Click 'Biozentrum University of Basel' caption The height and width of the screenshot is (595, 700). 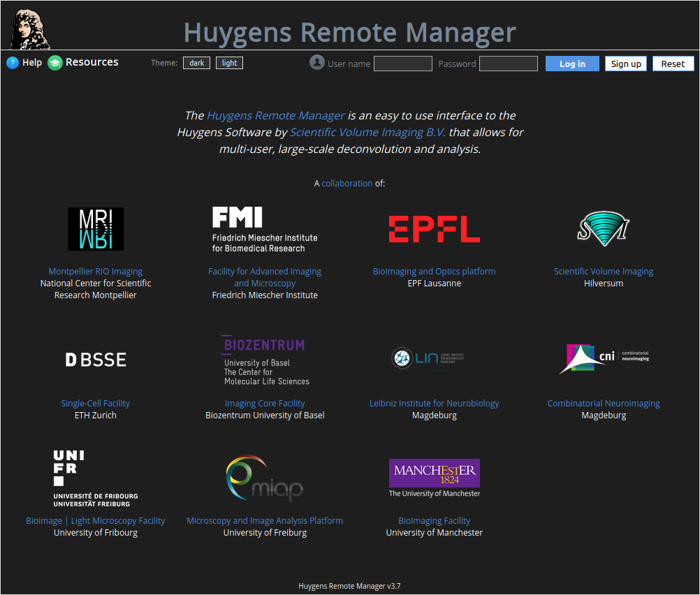click(265, 416)
